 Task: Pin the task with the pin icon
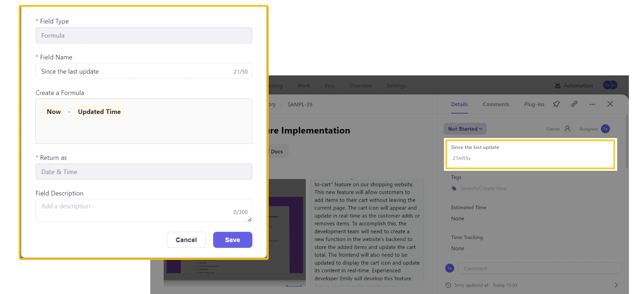tap(556, 104)
